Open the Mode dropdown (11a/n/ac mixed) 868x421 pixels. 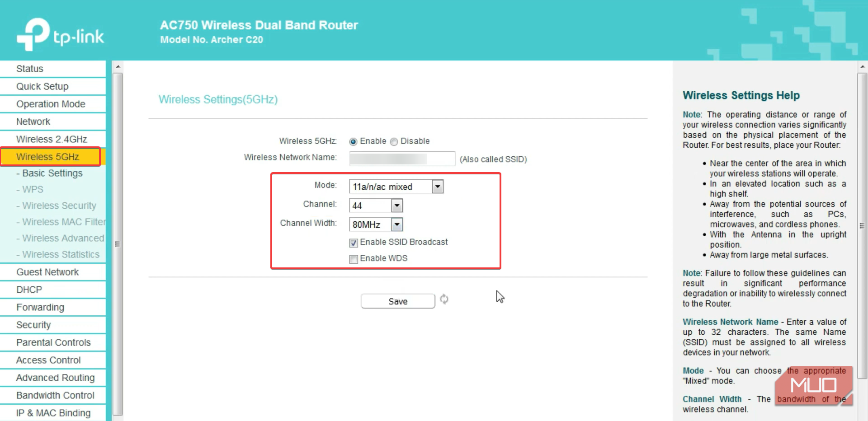tap(396, 187)
